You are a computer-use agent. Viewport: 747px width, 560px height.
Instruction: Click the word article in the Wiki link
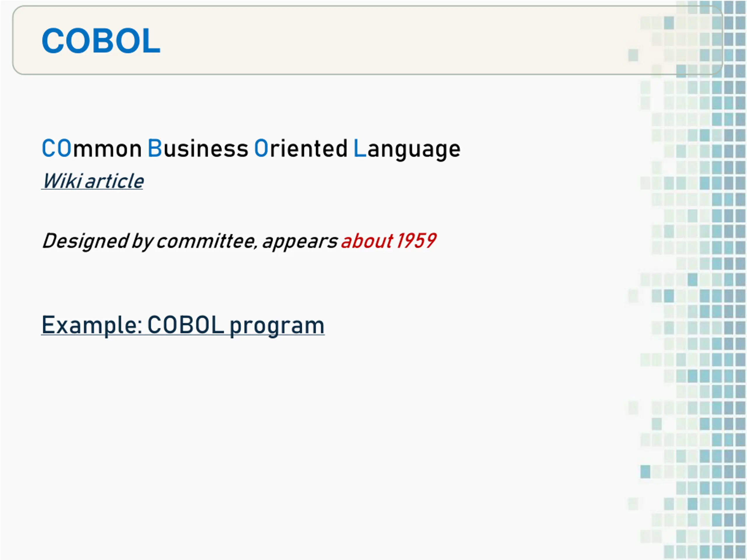tap(114, 181)
